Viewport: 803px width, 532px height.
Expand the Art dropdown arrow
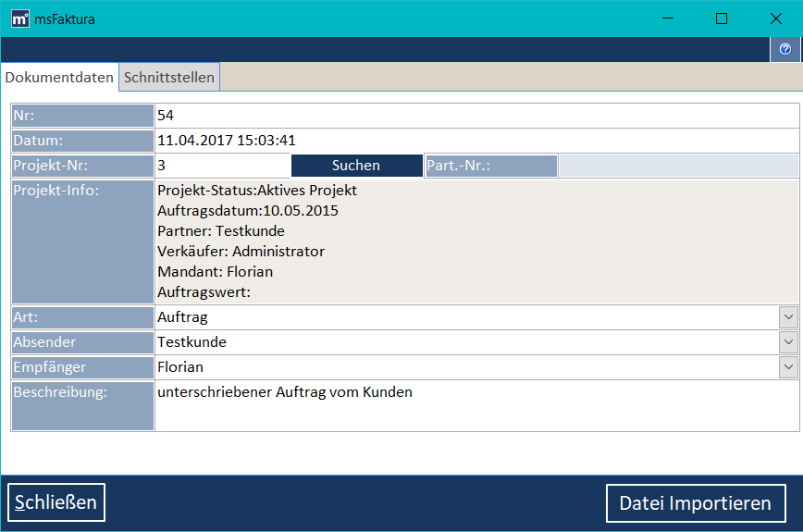[x=788, y=317]
